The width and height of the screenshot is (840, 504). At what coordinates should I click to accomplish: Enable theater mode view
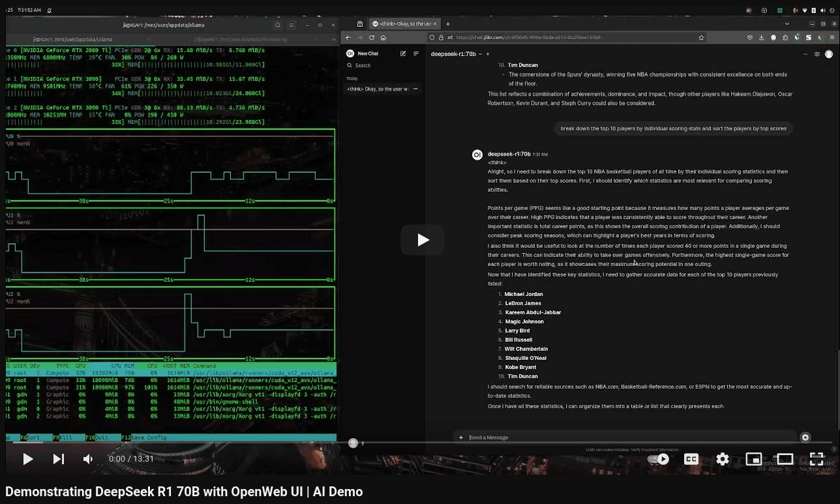point(785,459)
